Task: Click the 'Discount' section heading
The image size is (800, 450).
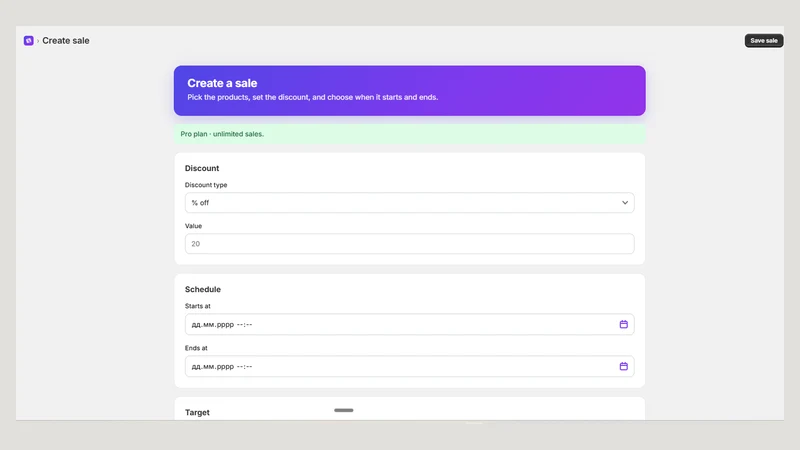Action: click(x=202, y=168)
